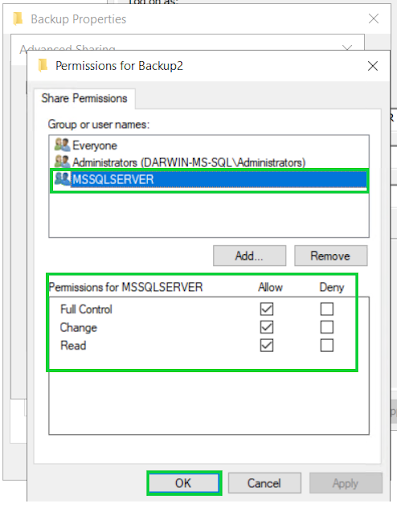Click the Group or user names label

(99, 125)
